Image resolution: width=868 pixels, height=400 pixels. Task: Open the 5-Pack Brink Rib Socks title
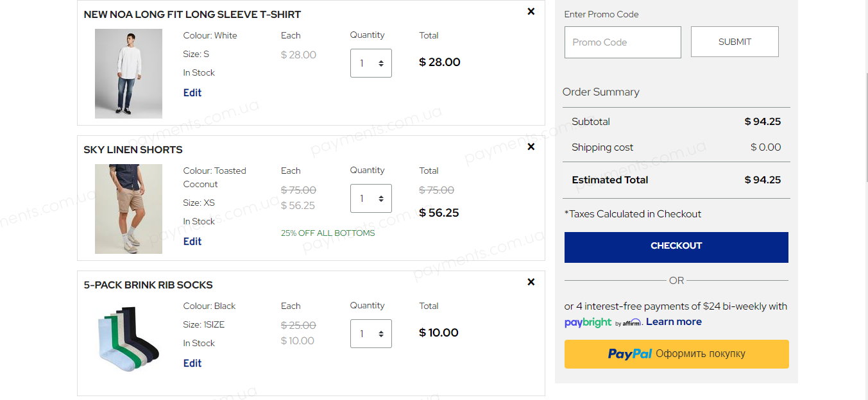[148, 285]
